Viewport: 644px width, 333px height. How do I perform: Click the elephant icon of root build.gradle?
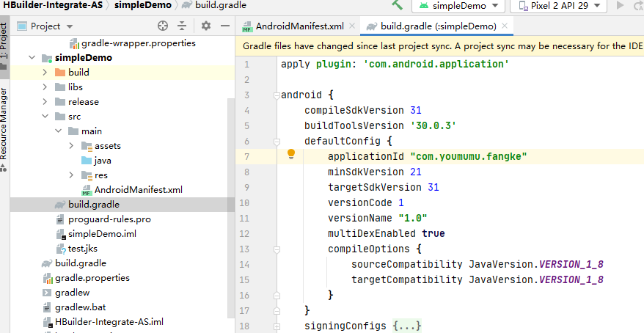(x=47, y=263)
